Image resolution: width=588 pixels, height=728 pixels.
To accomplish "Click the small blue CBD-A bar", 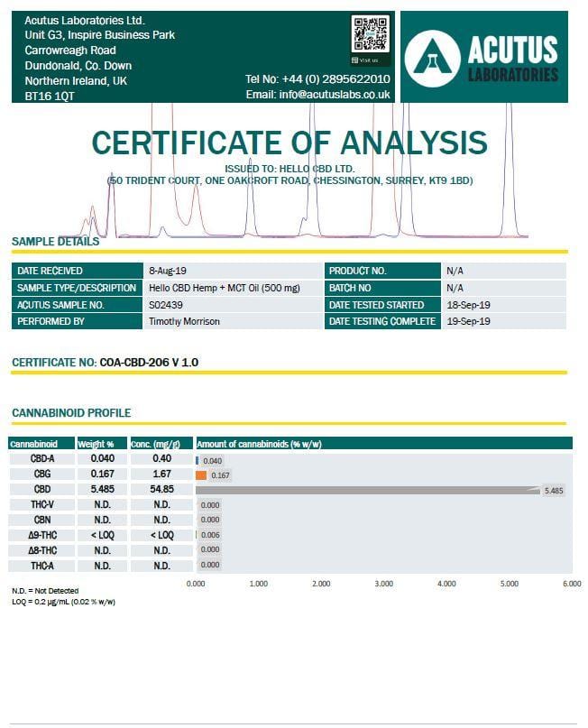I will pyautogui.click(x=198, y=461).
